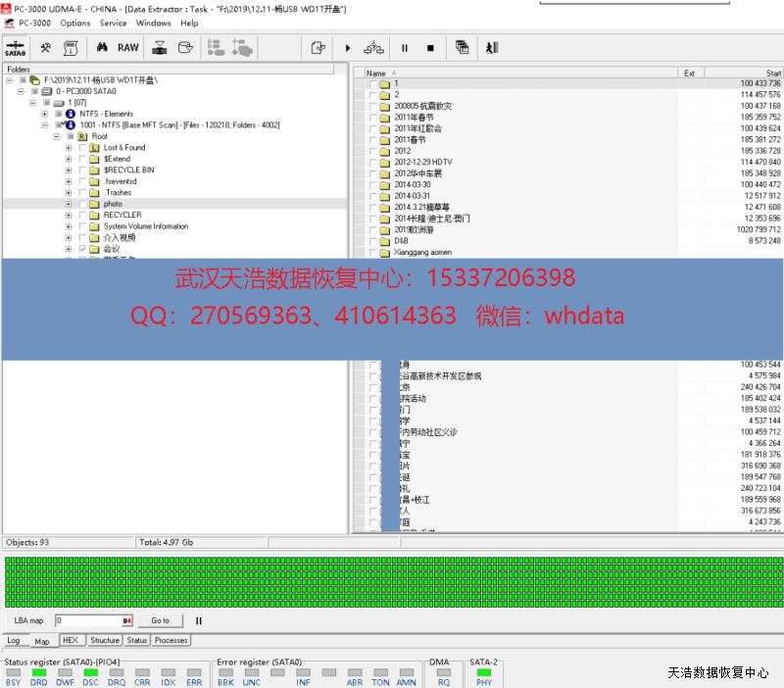784x688 pixels.
Task: Click the RAW recovery toolbar button
Action: tap(128, 47)
